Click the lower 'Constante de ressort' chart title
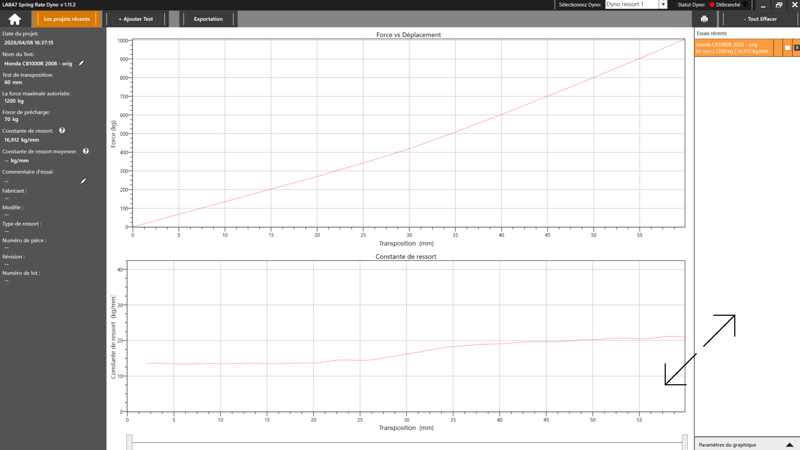 (x=406, y=257)
